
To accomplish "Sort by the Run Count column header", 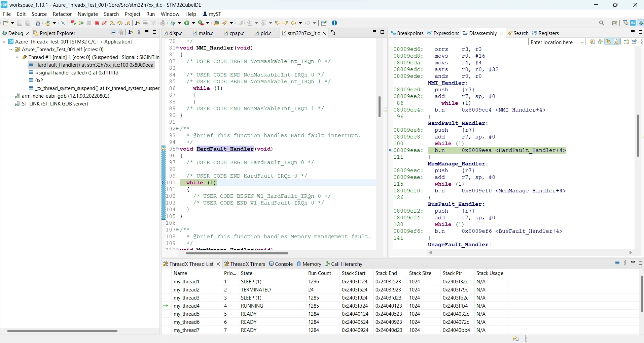I will click(x=323, y=273).
